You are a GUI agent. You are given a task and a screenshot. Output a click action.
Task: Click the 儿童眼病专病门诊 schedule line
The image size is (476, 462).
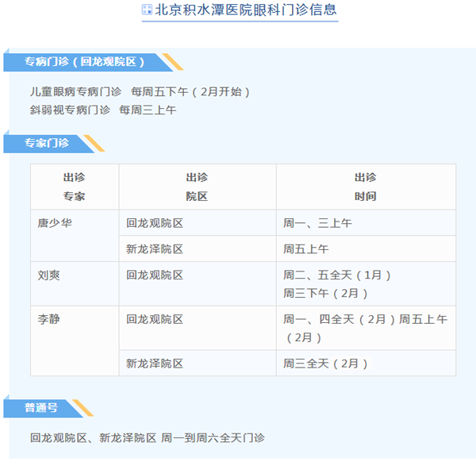click(140, 91)
